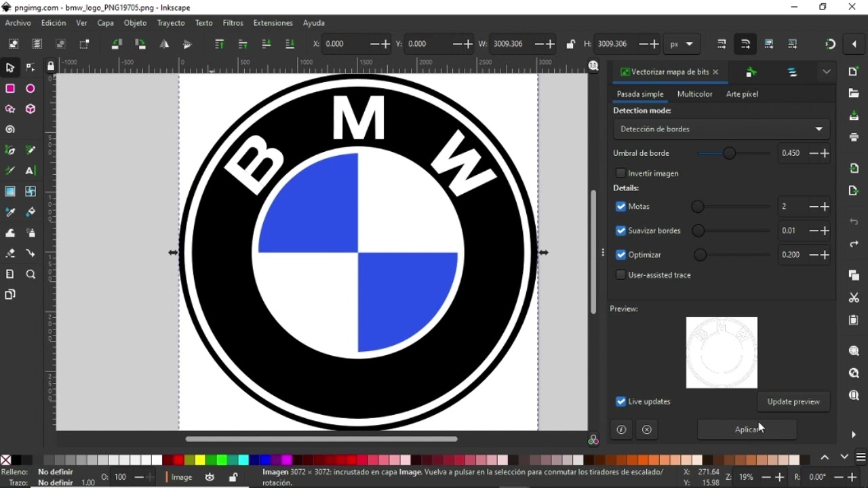The width and height of the screenshot is (868, 488).
Task: Select the Star polygon tool
Action: 10,109
